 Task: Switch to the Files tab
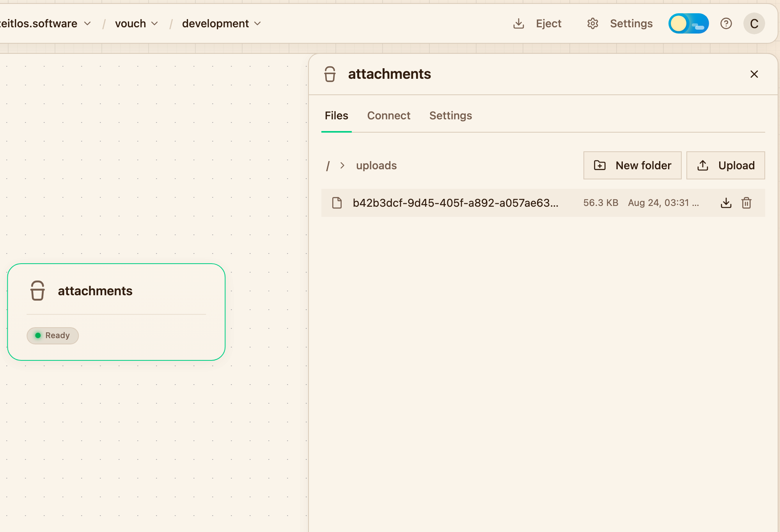click(x=336, y=116)
